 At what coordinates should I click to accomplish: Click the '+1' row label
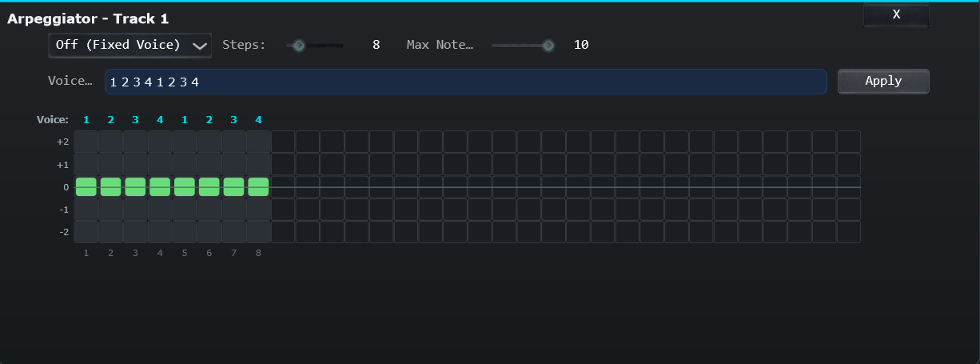click(x=62, y=165)
